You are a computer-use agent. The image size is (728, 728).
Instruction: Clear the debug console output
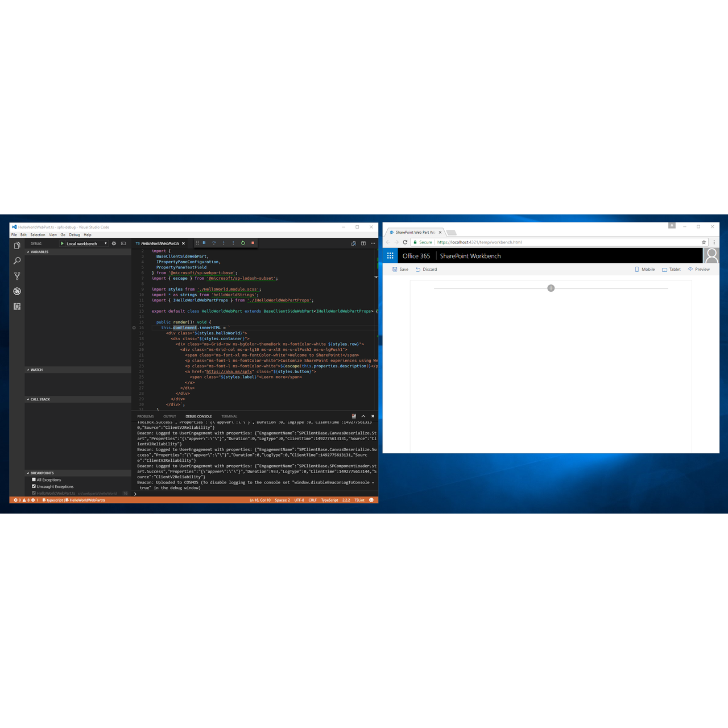(354, 416)
